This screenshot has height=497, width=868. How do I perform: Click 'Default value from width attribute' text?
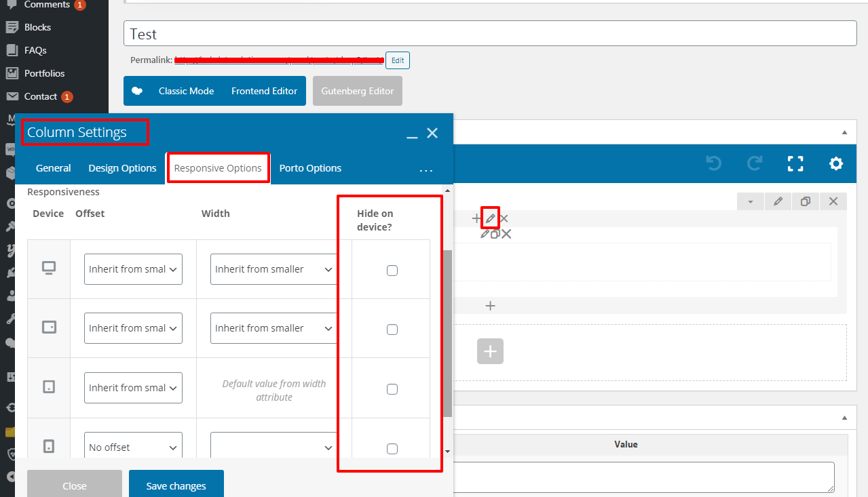click(274, 391)
